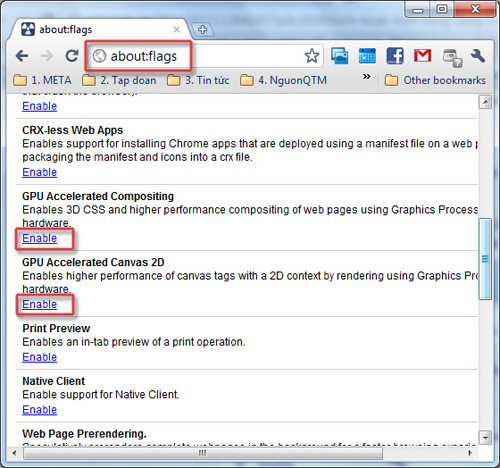Enable GPU Accelerated Compositing
This screenshot has width=500, height=468.
click(39, 238)
